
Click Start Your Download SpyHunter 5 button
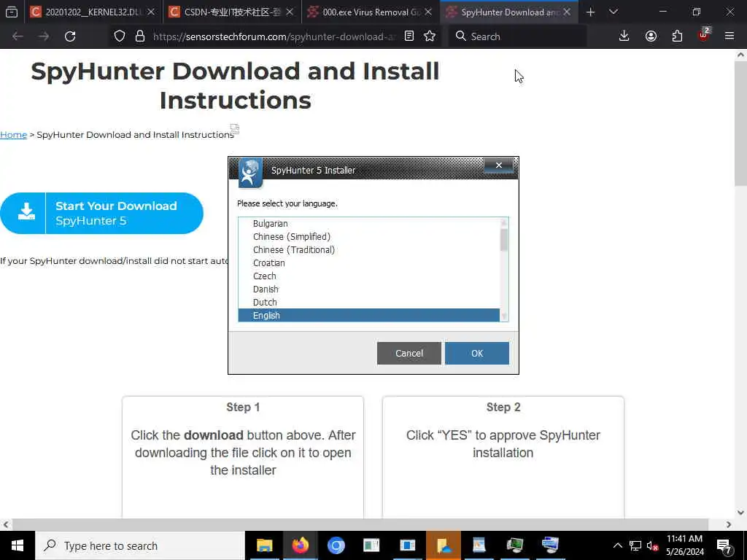point(101,214)
